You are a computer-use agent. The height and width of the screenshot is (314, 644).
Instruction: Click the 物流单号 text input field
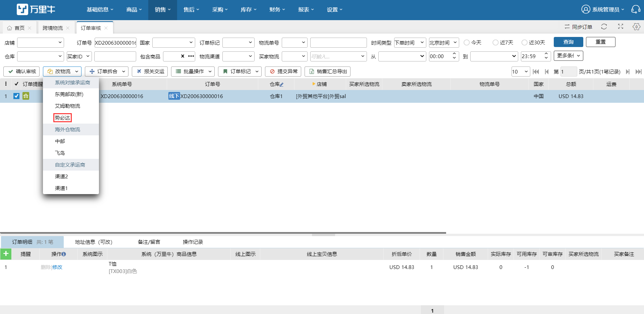coord(338,43)
